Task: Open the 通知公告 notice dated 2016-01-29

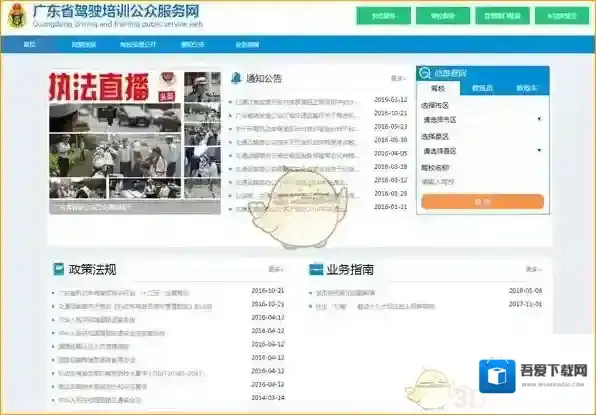Action: click(297, 196)
